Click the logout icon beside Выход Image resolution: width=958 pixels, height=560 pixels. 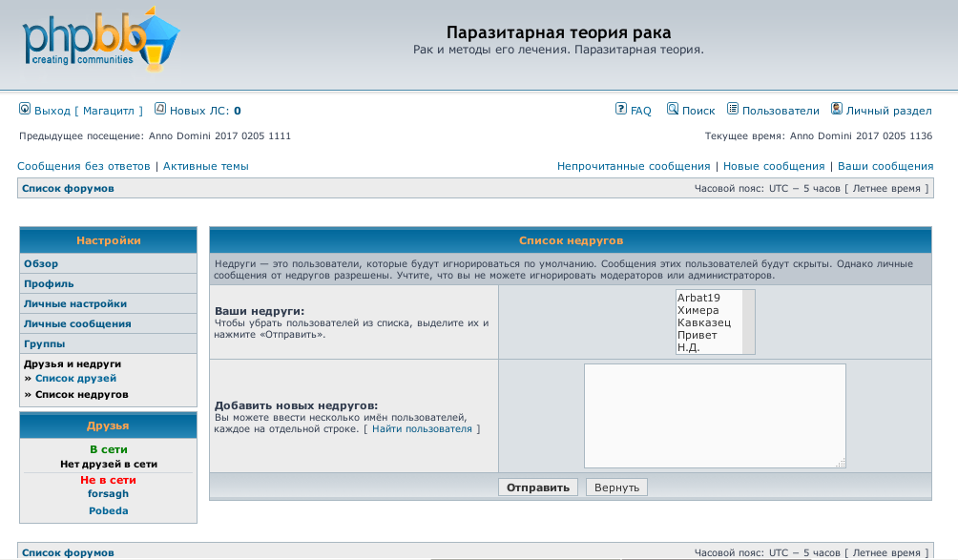(25, 109)
